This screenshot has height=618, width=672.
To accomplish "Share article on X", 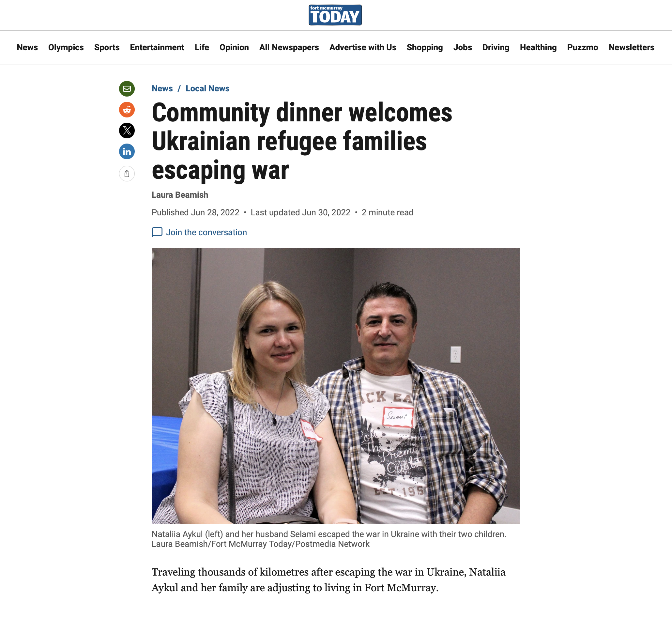I will tap(127, 131).
